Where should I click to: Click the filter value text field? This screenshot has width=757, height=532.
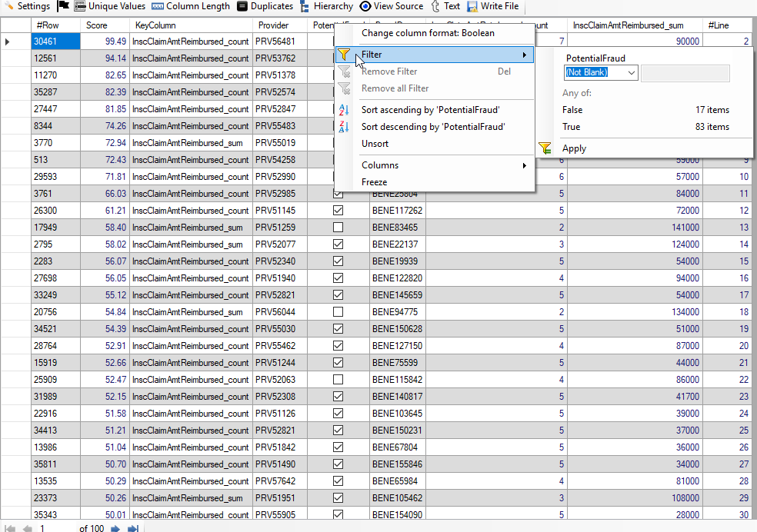coord(685,72)
